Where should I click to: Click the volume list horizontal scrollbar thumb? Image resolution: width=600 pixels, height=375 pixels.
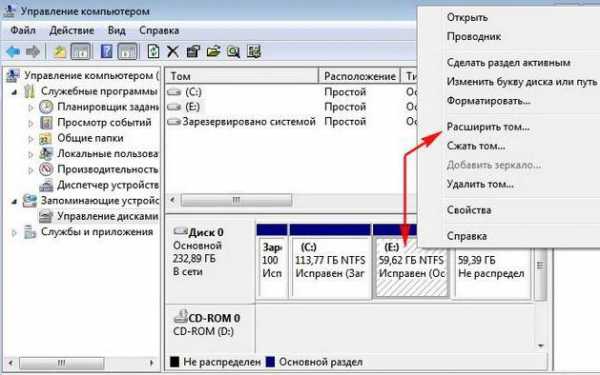tap(236, 200)
